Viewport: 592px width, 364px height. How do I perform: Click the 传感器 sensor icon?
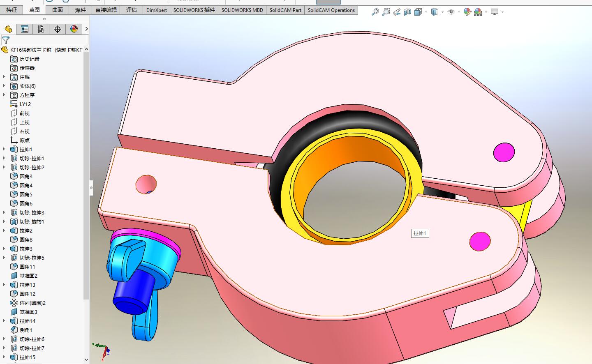[14, 68]
